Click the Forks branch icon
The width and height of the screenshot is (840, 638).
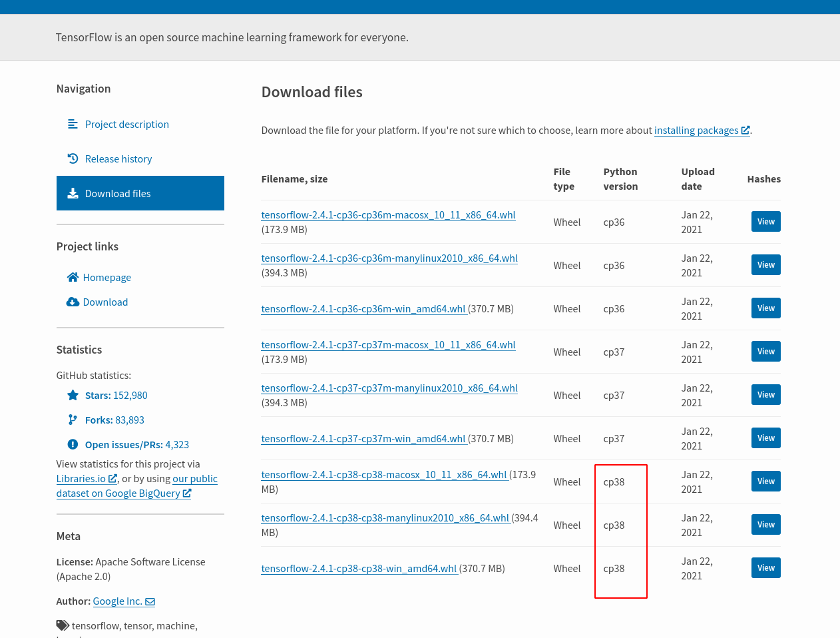[x=73, y=420]
